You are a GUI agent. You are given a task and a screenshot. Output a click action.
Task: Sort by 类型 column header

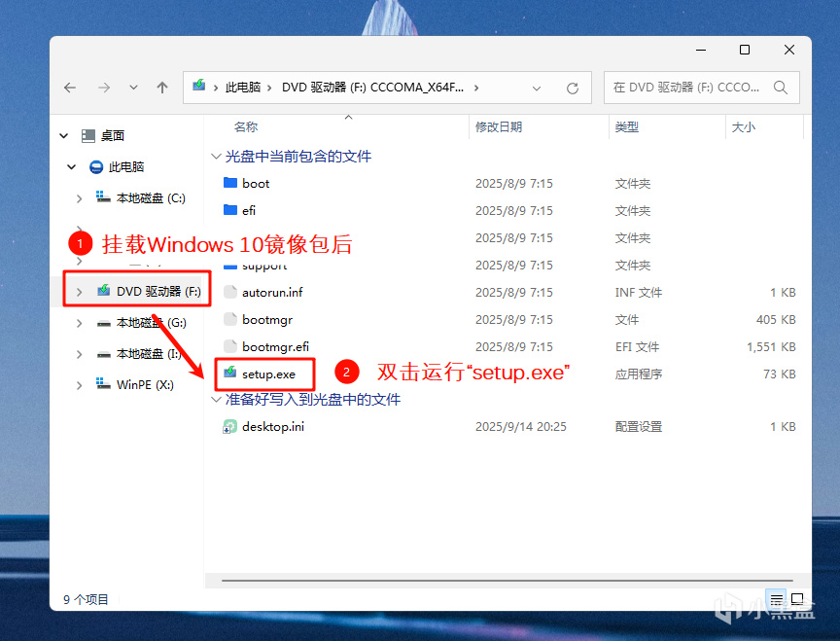(x=627, y=127)
